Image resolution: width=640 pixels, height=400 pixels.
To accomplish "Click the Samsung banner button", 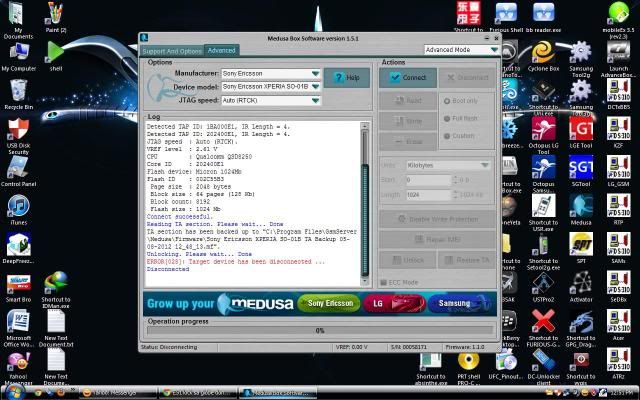I will [459, 303].
